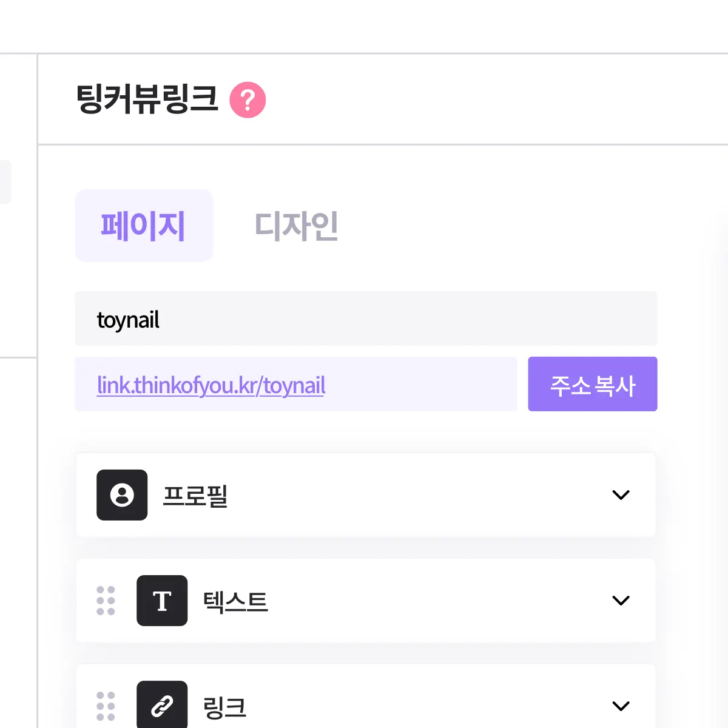Open the link.thinkofyou.kr/toynail link
Image resolution: width=728 pixels, height=728 pixels.
[x=211, y=385]
